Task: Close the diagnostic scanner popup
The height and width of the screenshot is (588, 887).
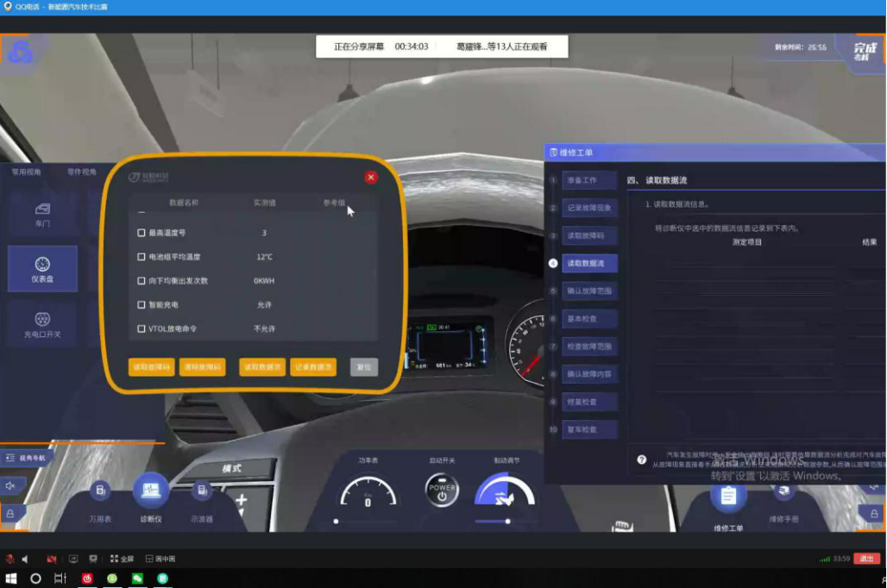Action: pos(371,178)
